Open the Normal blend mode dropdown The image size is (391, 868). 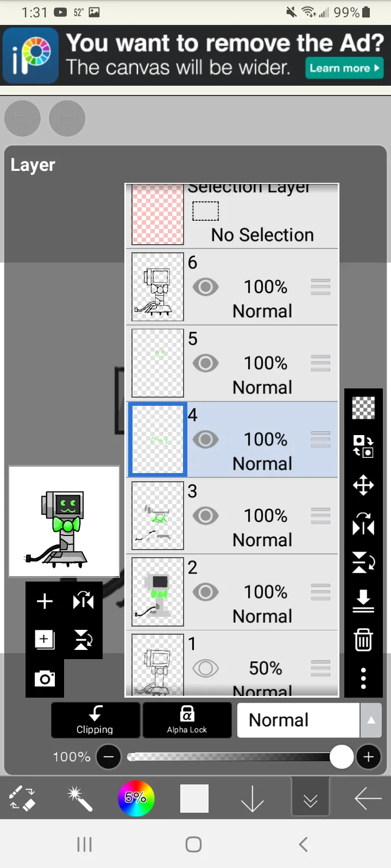(298, 720)
